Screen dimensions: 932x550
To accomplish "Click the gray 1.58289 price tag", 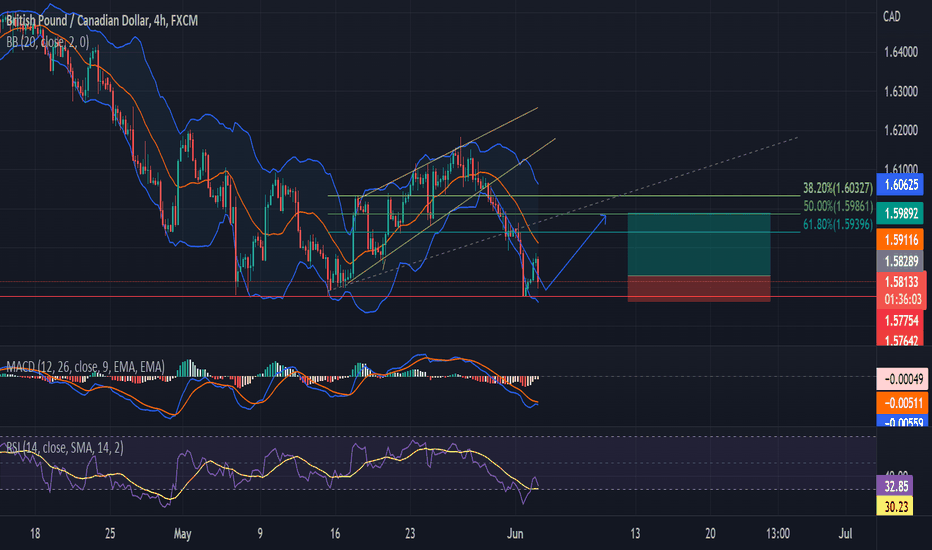I will click(900, 261).
